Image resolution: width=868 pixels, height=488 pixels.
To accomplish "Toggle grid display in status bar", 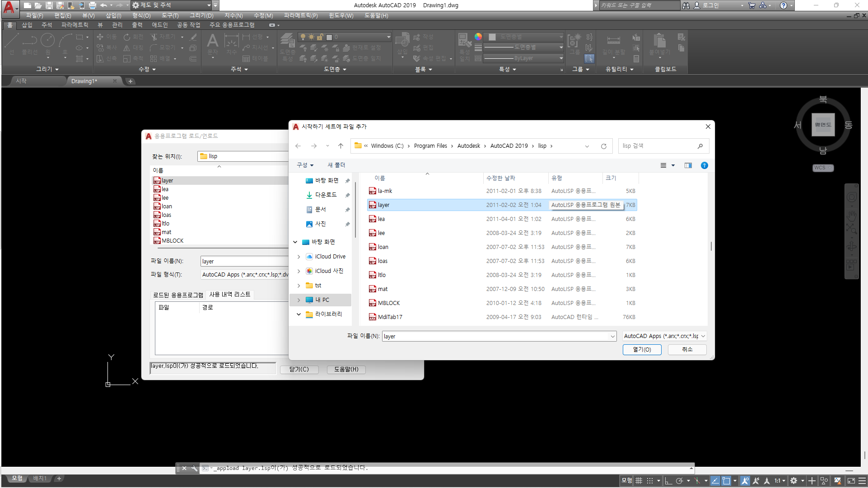I will click(x=639, y=481).
